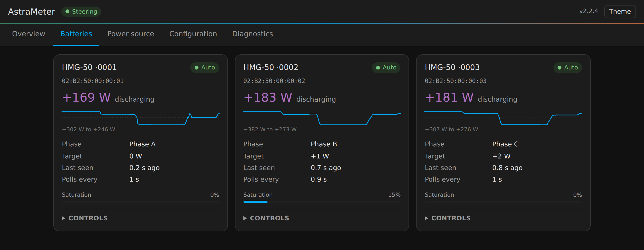Click the HMG-50 ·0002 card title

point(271,67)
